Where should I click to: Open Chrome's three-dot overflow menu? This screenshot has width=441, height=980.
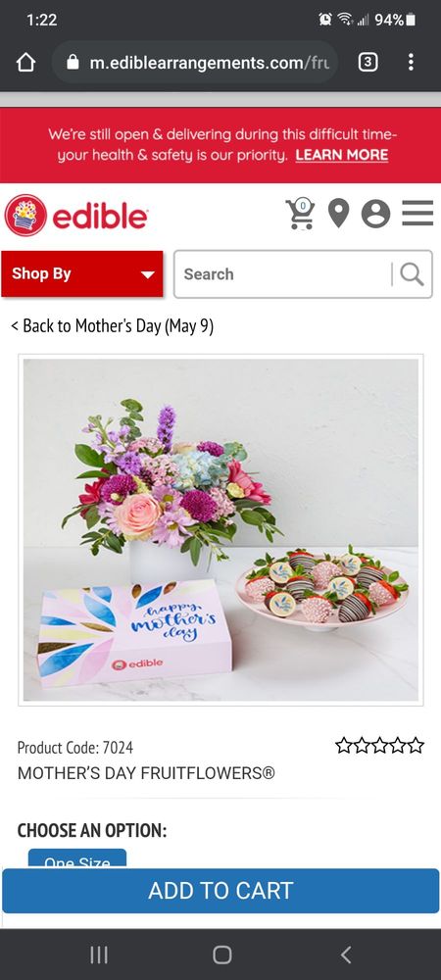411,62
